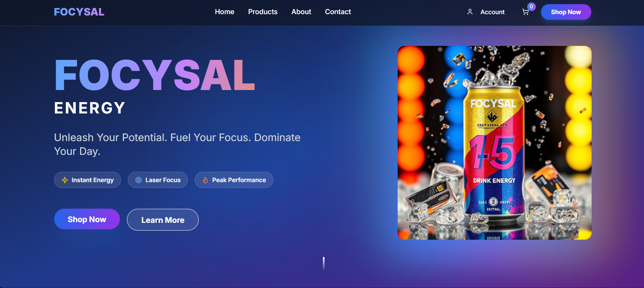This screenshot has height=288, width=644.
Task: Click the energy drink can image
Action: click(494, 143)
